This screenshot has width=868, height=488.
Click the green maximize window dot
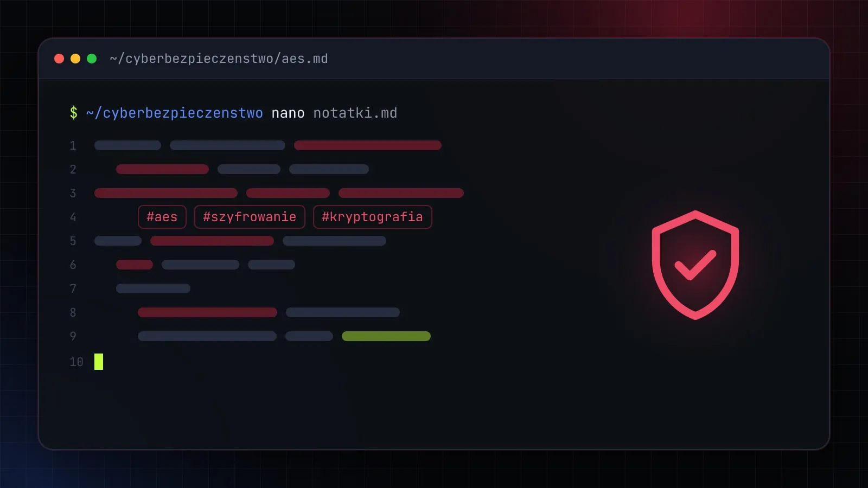point(92,59)
